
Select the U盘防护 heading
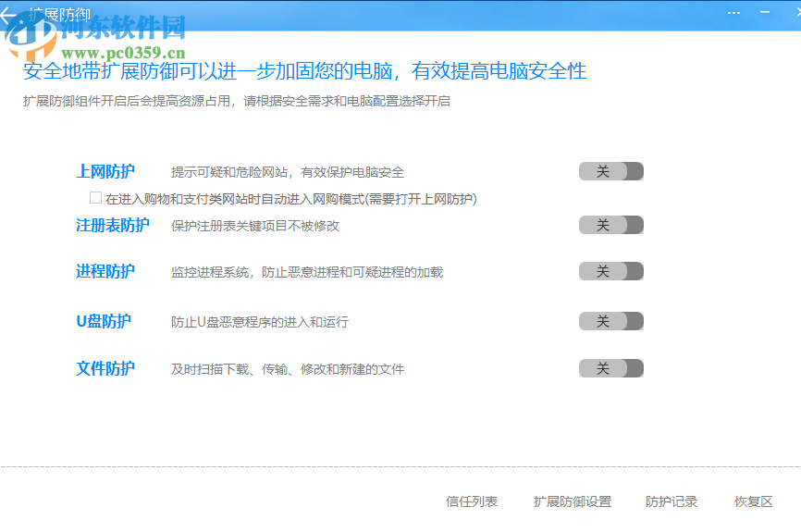point(104,321)
